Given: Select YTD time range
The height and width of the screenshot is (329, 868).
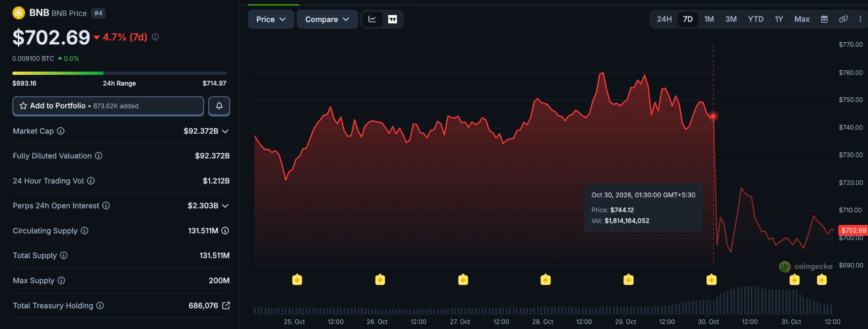Looking at the screenshot, I should [x=756, y=19].
